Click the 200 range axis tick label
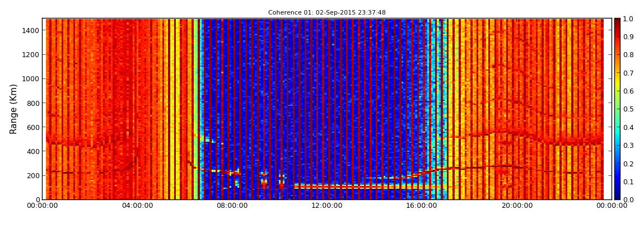The image size is (644, 228). tap(34, 176)
